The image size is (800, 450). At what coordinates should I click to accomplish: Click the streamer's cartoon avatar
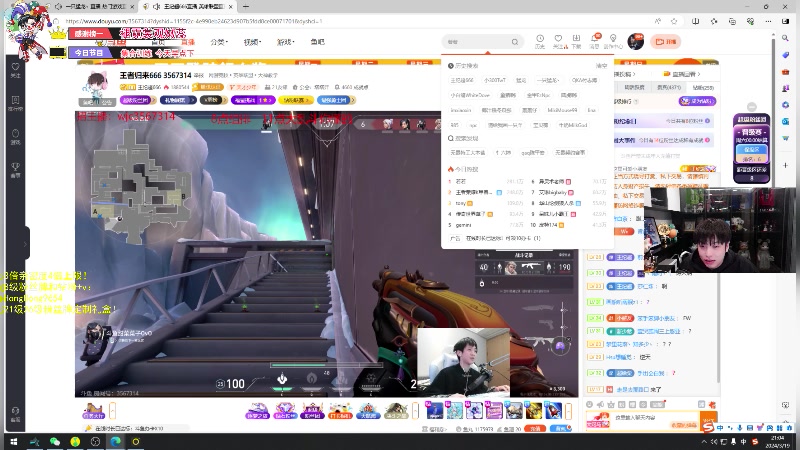click(96, 86)
